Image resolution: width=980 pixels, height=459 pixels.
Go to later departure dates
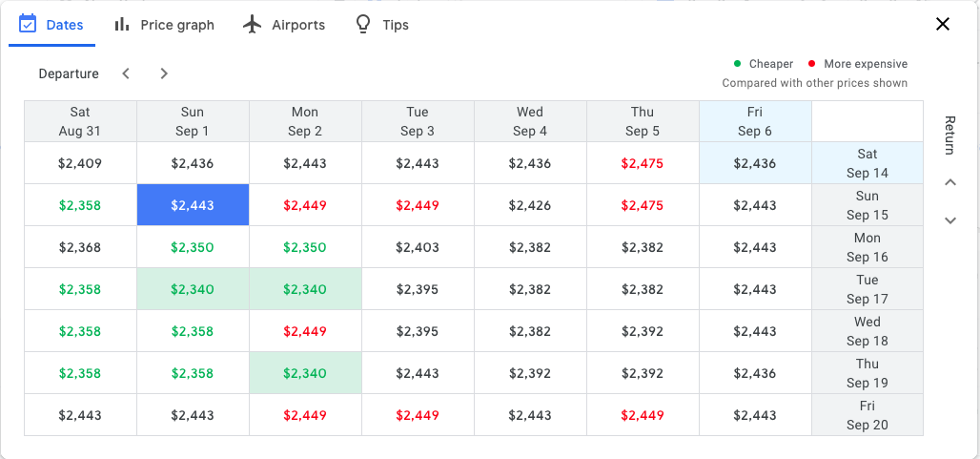tap(164, 73)
